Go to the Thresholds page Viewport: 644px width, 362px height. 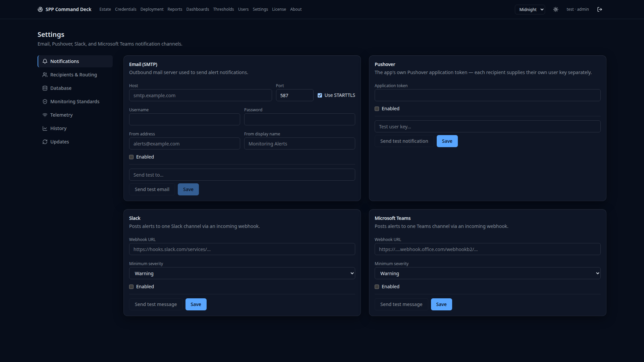coord(223,9)
